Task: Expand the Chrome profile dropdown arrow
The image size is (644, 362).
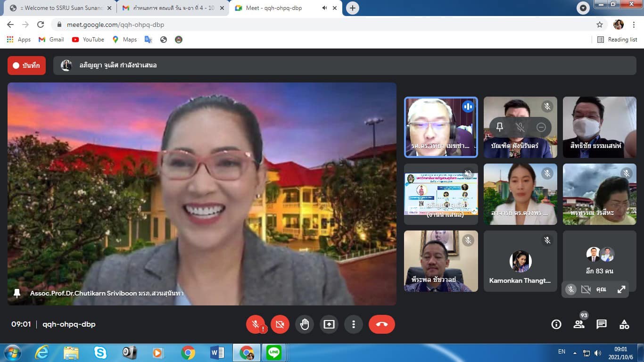Action: pos(583,8)
